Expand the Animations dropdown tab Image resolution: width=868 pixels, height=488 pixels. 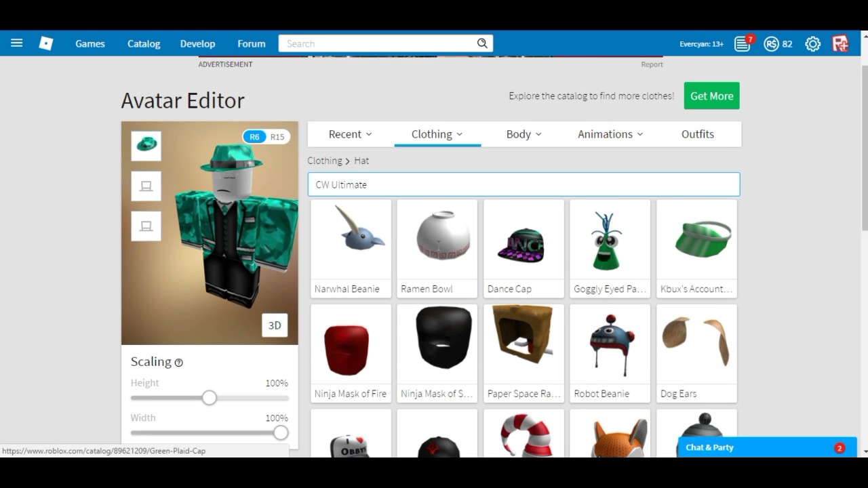(610, 134)
